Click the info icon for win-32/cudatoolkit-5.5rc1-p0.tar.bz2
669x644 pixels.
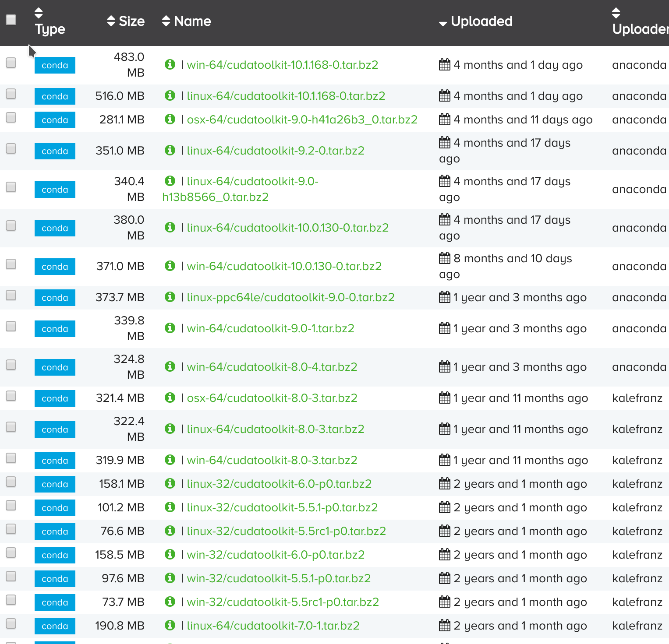tap(170, 601)
